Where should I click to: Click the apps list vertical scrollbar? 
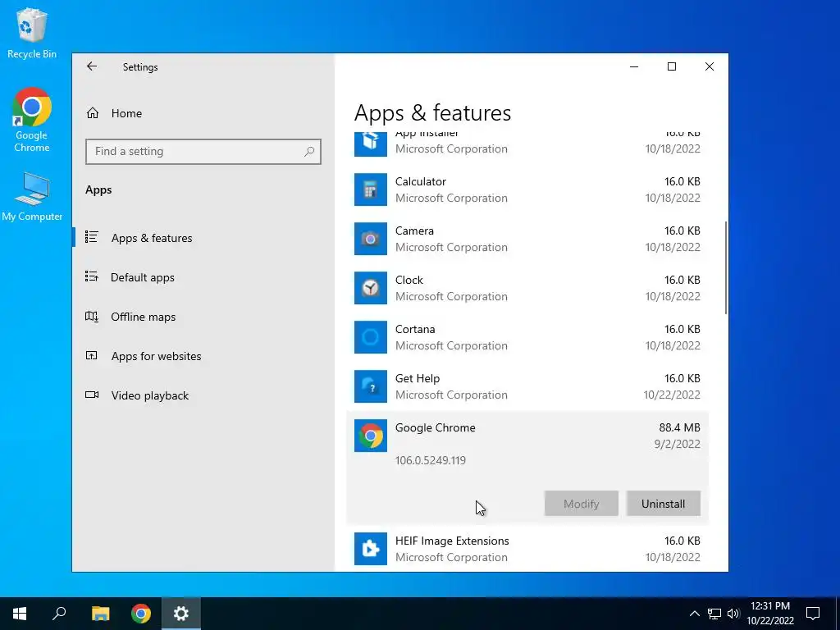tap(725, 268)
